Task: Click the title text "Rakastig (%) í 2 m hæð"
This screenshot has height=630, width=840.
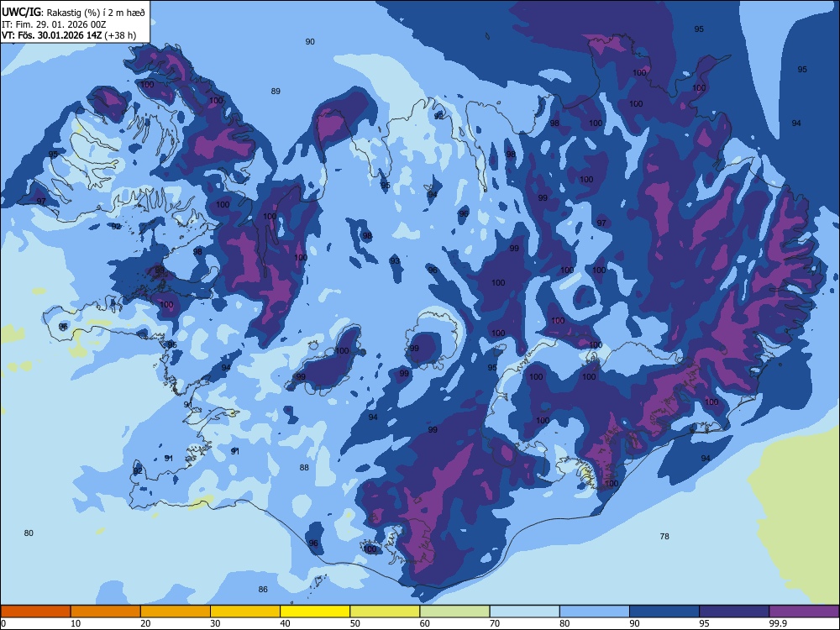Action: pos(96,13)
